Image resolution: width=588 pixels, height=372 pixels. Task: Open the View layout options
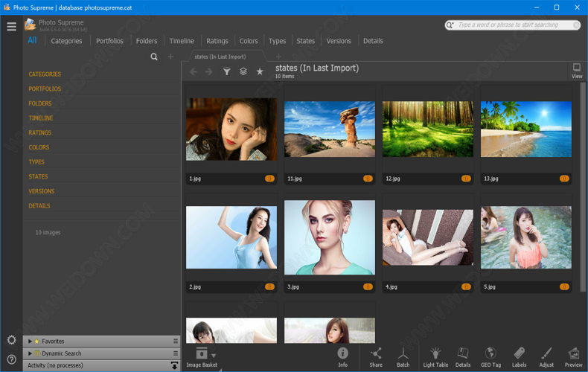click(577, 71)
